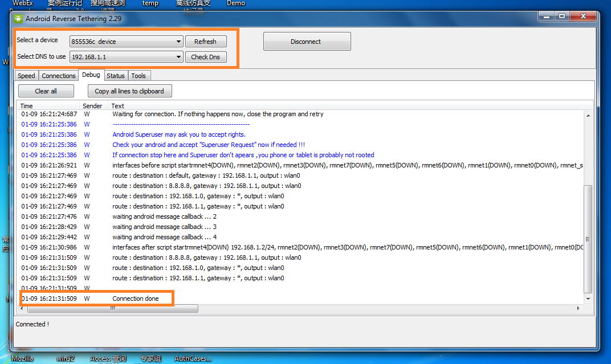The width and height of the screenshot is (611, 364).
Task: Click the Android Reverse Tethering title icon
Action: [x=18, y=19]
